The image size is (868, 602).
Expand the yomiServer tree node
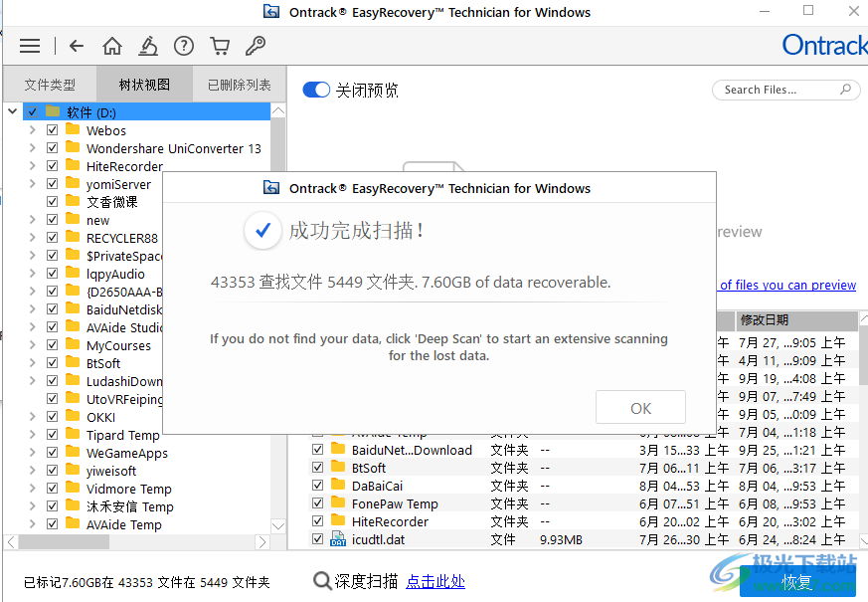[x=32, y=184]
